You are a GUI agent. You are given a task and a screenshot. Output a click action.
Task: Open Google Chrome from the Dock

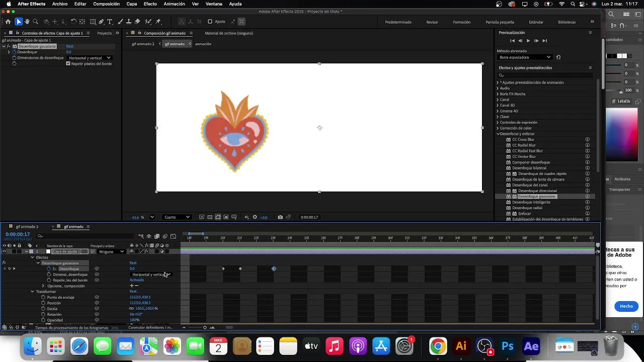pos(438,346)
